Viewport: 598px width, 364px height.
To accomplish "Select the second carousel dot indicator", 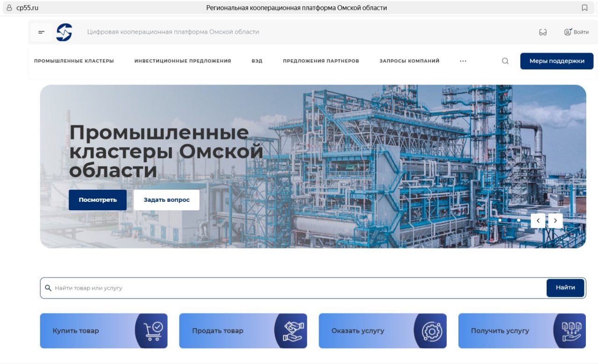I will coord(509,220).
